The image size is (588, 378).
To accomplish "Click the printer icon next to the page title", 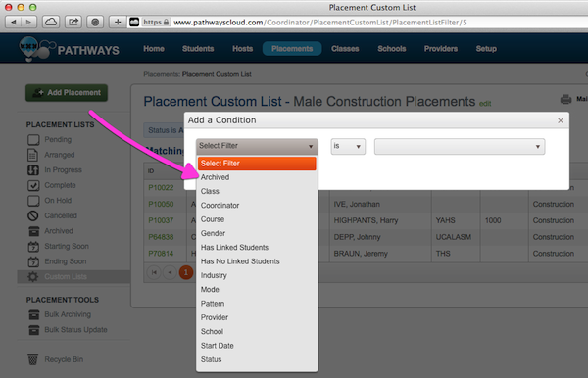I will (x=565, y=99).
